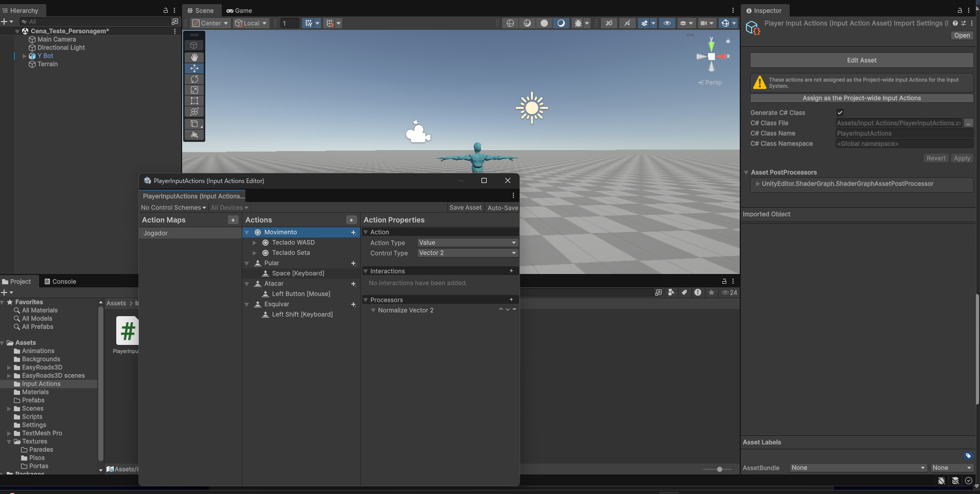The height and width of the screenshot is (494, 980).
Task: Toggle Auto-Save in Input Actions Editor
Action: [503, 208]
